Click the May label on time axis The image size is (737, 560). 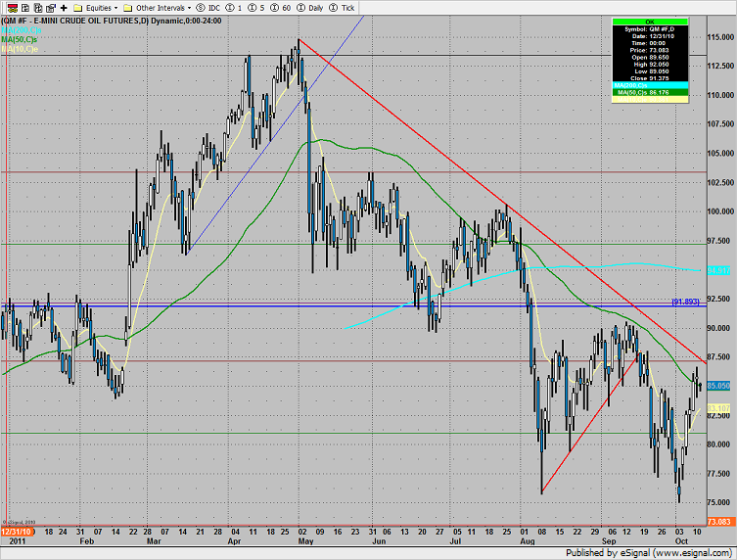(x=306, y=541)
